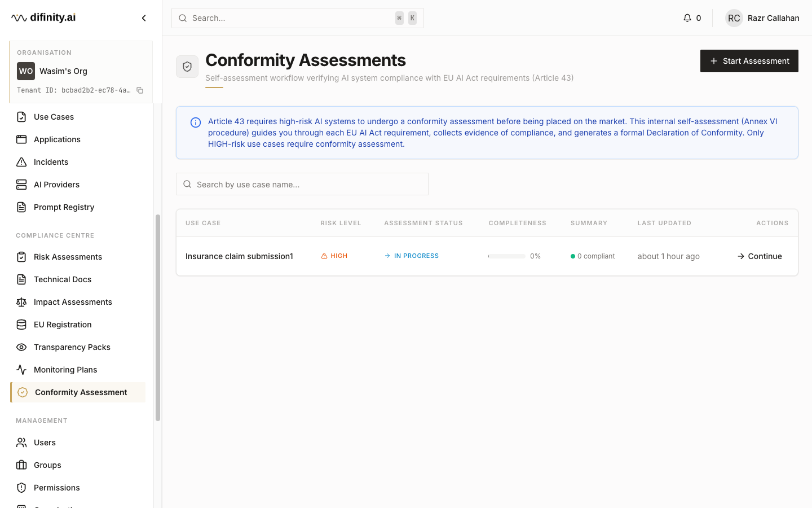Click the AI Providers server icon
The width and height of the screenshot is (812, 508).
(21, 185)
